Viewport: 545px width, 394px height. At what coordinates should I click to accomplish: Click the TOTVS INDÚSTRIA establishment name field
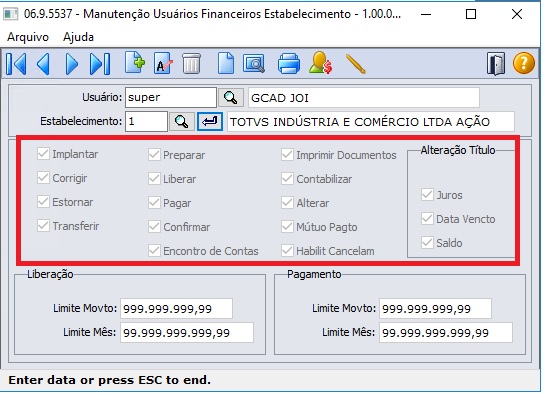371,122
